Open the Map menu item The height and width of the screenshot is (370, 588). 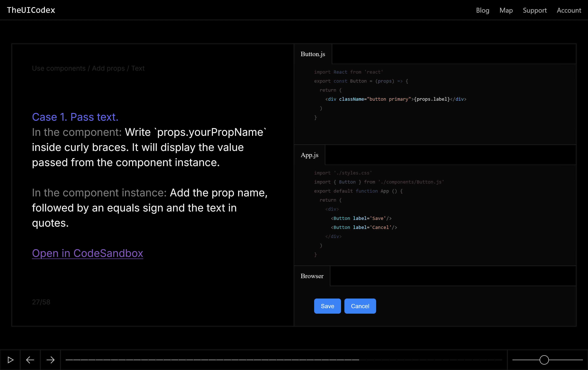pos(506,10)
